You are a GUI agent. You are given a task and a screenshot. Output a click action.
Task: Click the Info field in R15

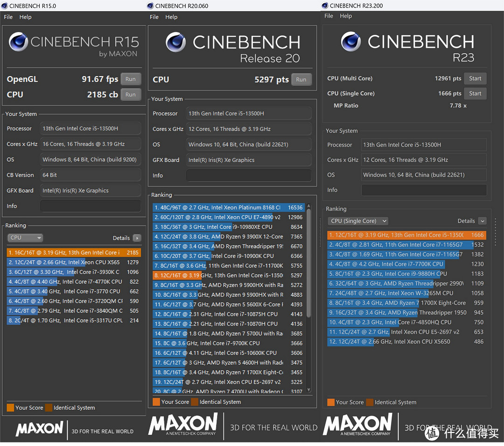tap(91, 206)
